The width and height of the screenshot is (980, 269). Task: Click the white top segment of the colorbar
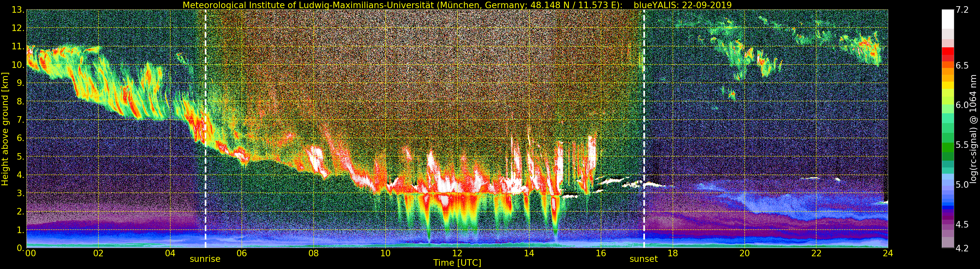pyautogui.click(x=948, y=19)
